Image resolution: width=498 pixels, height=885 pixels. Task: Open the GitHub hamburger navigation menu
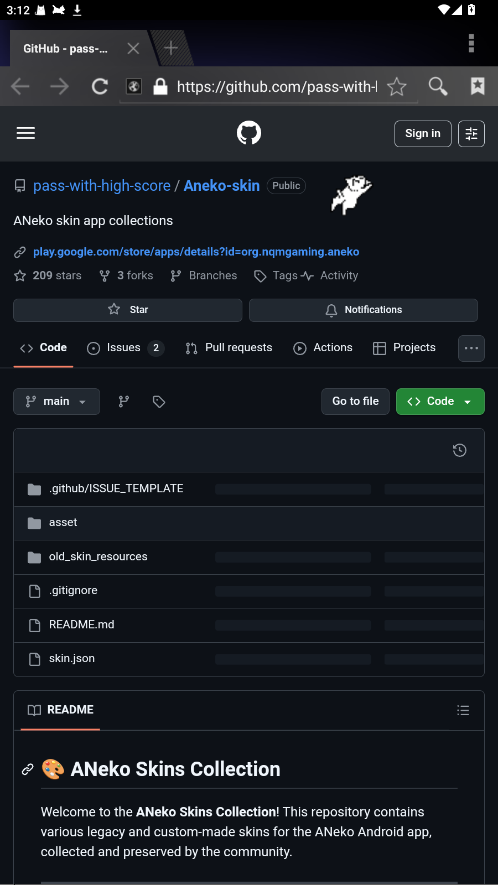(25, 133)
